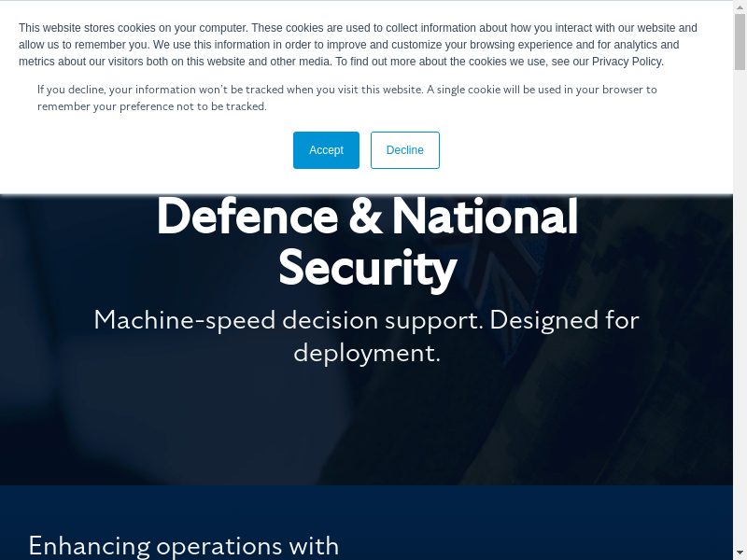747x560 pixels.
Task: Click 'Machine-speed decision support' subtitle text
Action: [288, 320]
